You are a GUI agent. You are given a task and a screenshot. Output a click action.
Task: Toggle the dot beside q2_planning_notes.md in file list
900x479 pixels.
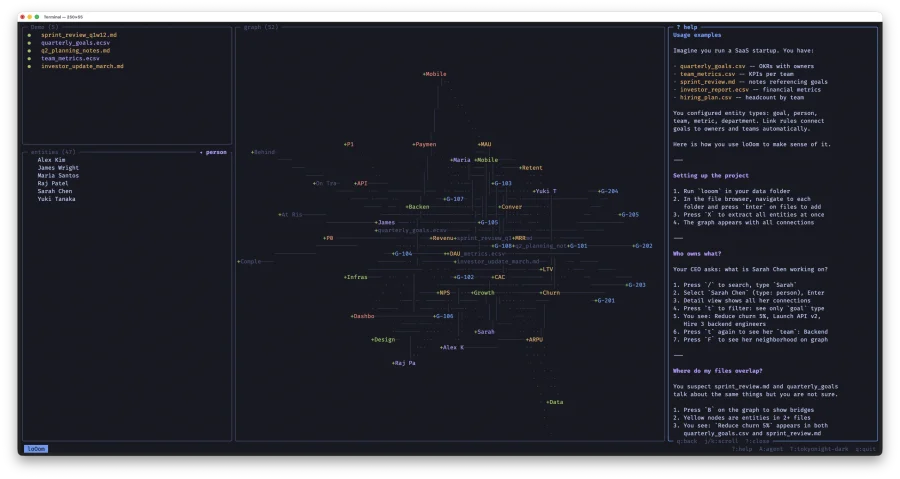click(29, 51)
